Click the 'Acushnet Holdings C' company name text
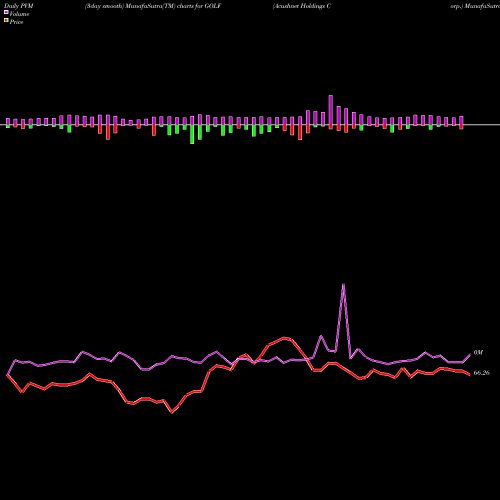Screen dimensions: 500x500 [302, 6]
